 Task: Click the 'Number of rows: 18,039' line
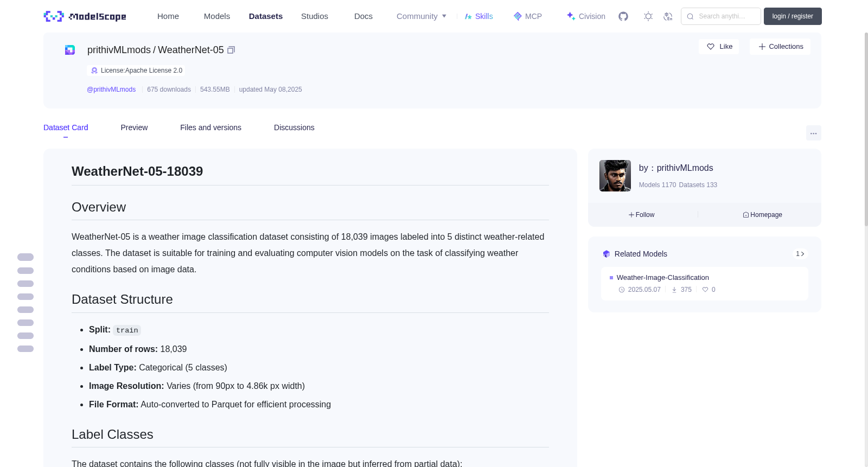[138, 349]
